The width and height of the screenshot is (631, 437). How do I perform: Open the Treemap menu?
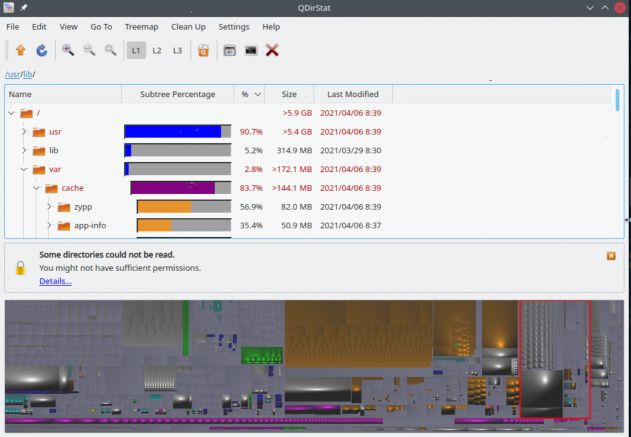coord(141,27)
